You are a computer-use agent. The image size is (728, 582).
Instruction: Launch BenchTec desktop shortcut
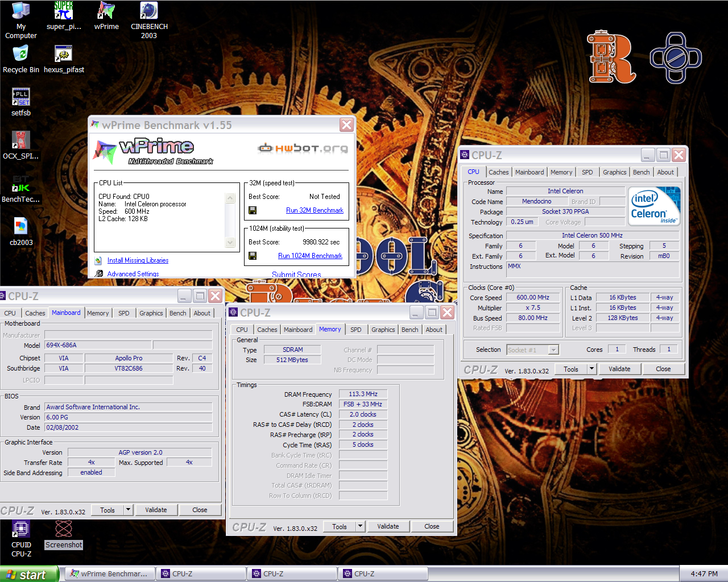tap(21, 189)
